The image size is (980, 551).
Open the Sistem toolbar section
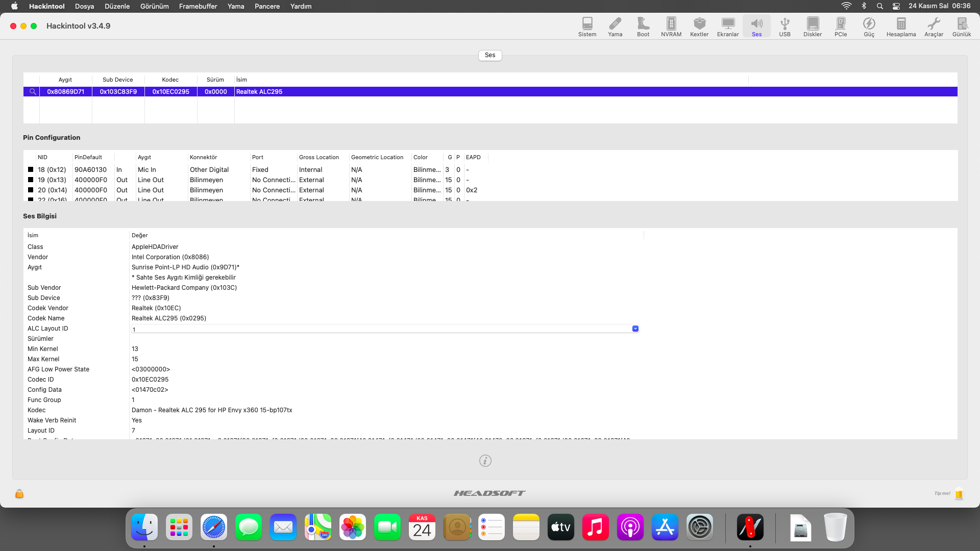point(587,27)
